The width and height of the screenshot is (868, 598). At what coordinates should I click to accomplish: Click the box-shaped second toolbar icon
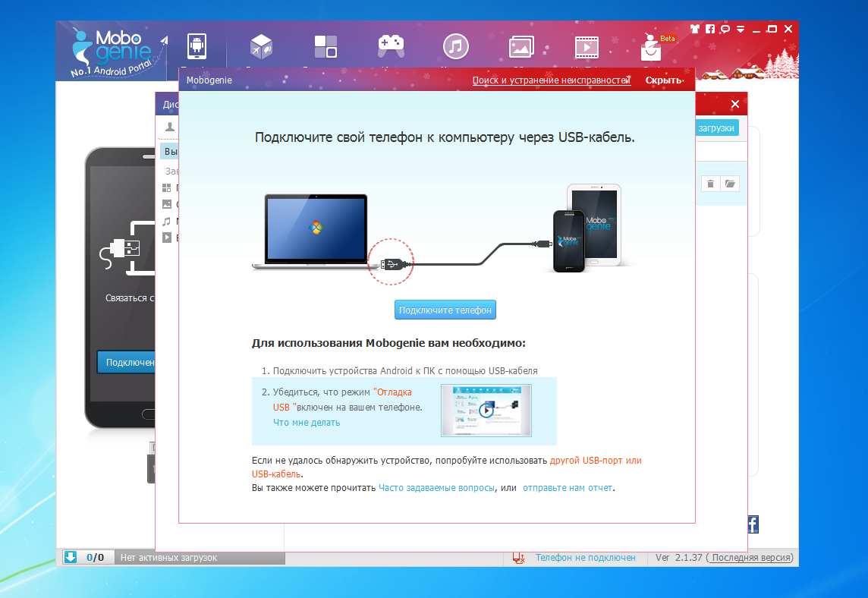(261, 46)
